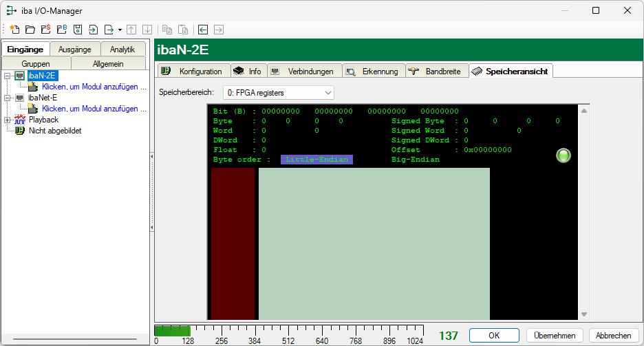Go forward with the right arrow icon
Viewport: 644px width, 346px height.
pos(219,30)
